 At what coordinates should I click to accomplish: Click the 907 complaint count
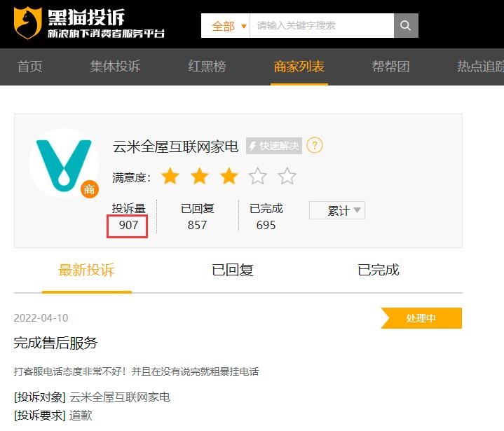pyautogui.click(x=128, y=225)
